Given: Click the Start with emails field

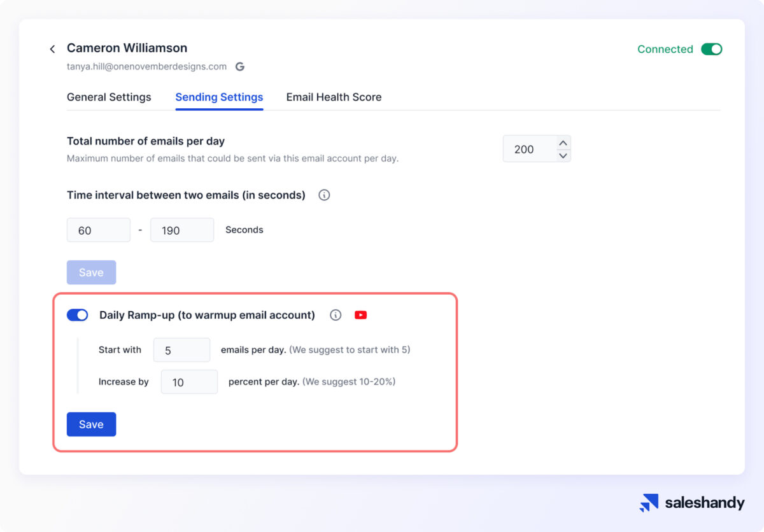Looking at the screenshot, I should point(181,350).
